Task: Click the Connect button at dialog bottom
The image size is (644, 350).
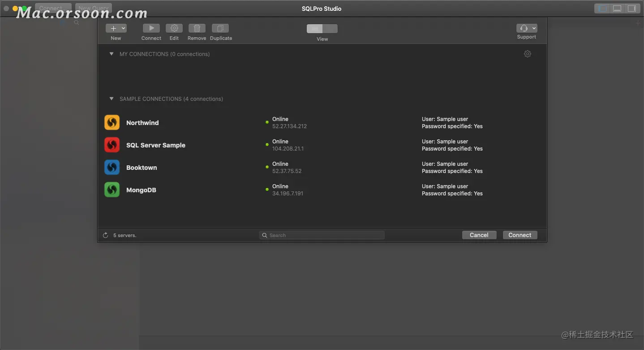Action: 520,235
